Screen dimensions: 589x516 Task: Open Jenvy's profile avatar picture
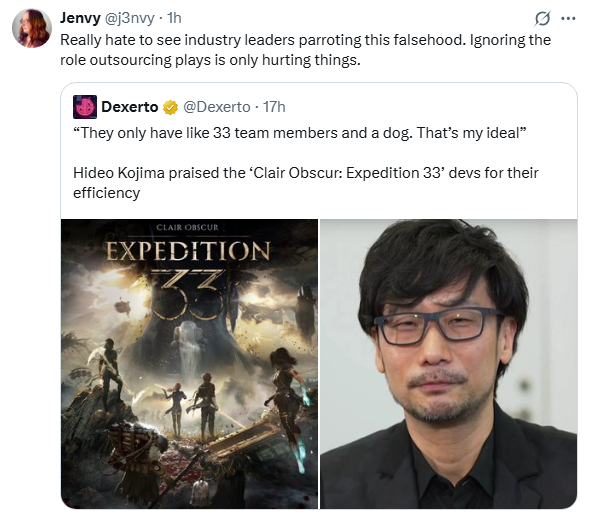click(x=32, y=28)
